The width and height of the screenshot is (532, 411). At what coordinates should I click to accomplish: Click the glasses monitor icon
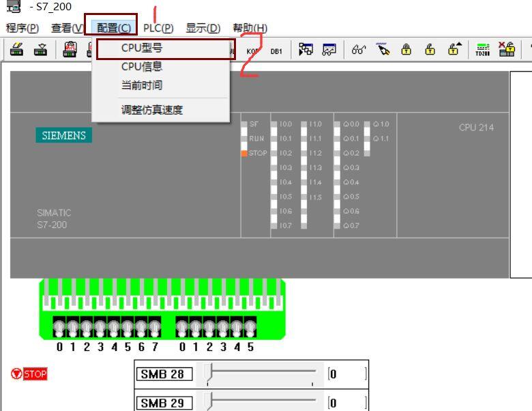point(359,50)
